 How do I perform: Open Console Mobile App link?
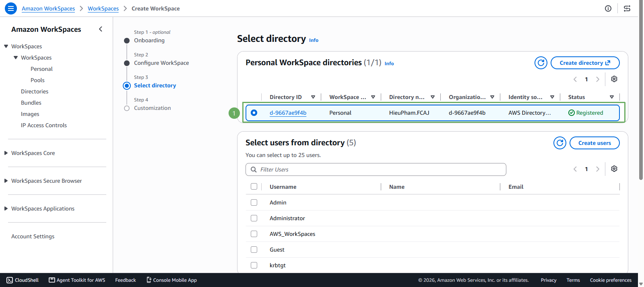[x=171, y=280]
